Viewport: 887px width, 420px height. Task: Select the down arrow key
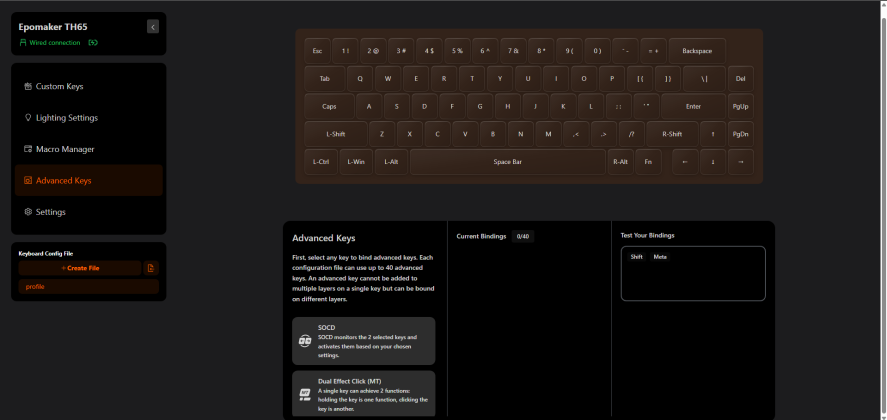coord(713,162)
